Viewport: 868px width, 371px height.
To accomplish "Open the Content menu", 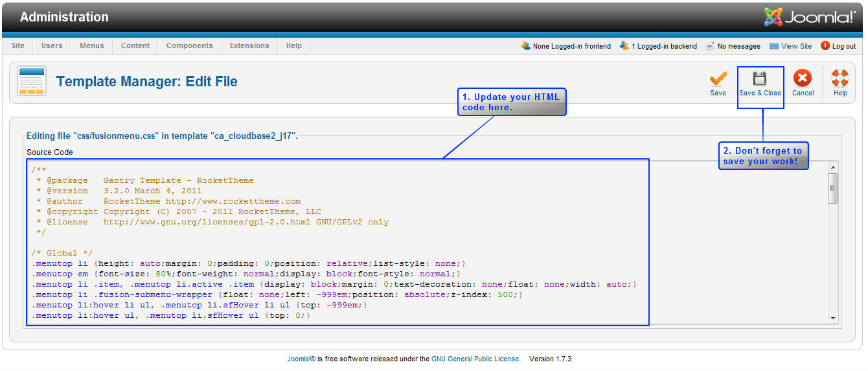I will tap(135, 45).
